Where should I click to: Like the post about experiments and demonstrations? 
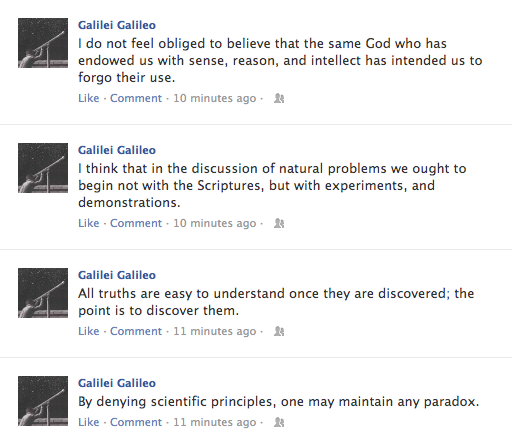(89, 223)
